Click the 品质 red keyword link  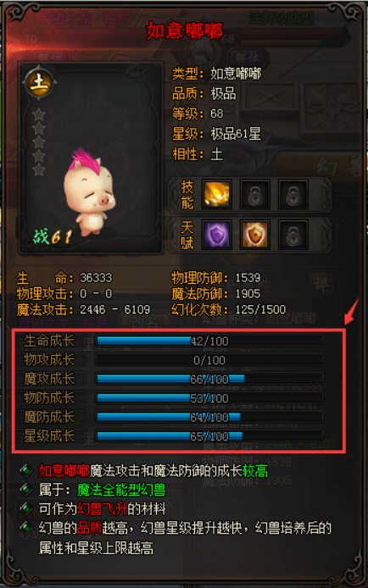coord(89,528)
